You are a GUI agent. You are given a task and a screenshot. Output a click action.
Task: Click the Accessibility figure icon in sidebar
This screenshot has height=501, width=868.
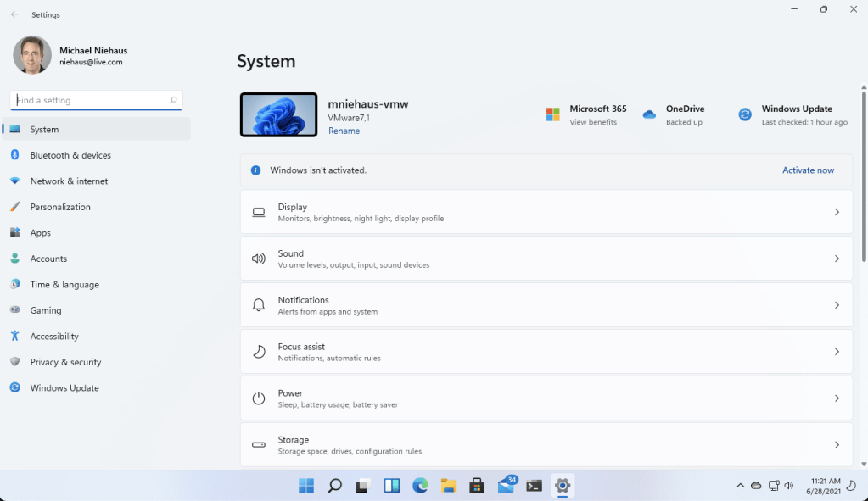(14, 337)
